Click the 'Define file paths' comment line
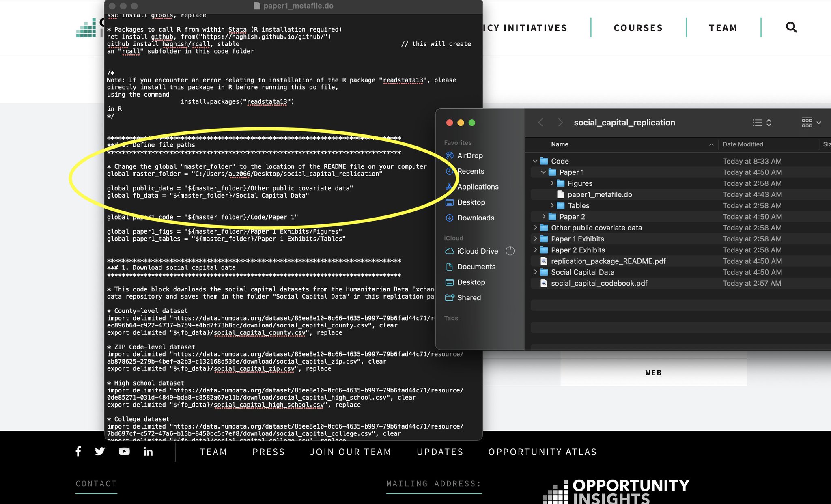Viewport: 831px width, 504px height. [x=151, y=145]
